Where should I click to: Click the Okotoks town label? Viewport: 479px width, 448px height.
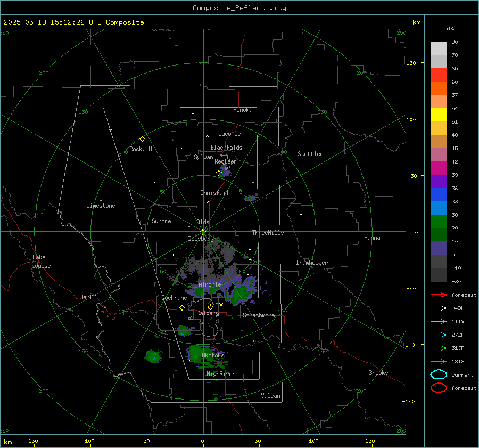pos(213,355)
